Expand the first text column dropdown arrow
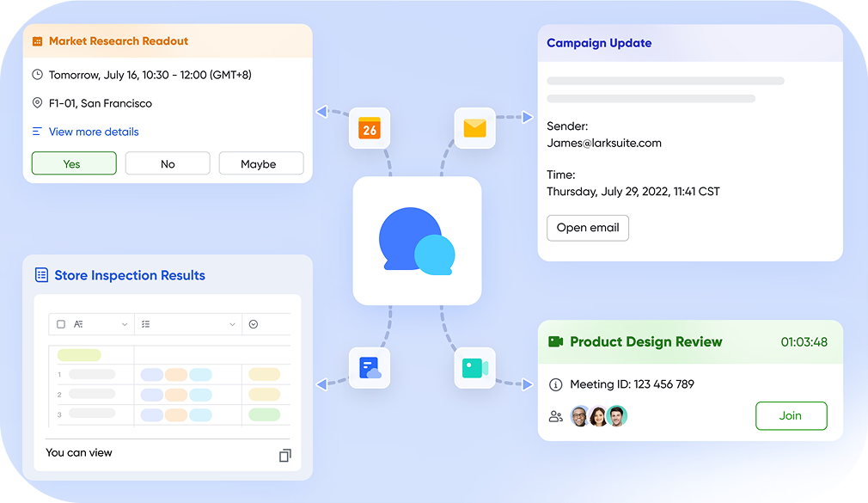The image size is (868, 503). pos(125,324)
